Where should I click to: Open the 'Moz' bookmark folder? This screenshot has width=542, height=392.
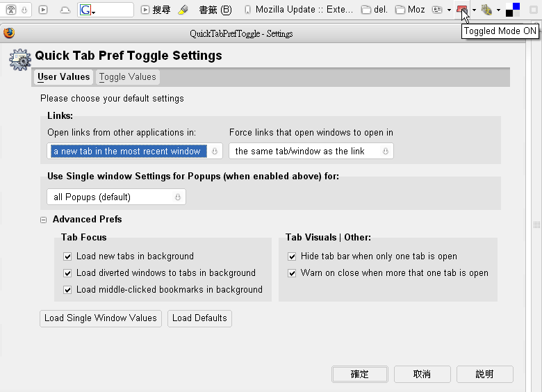(x=410, y=10)
